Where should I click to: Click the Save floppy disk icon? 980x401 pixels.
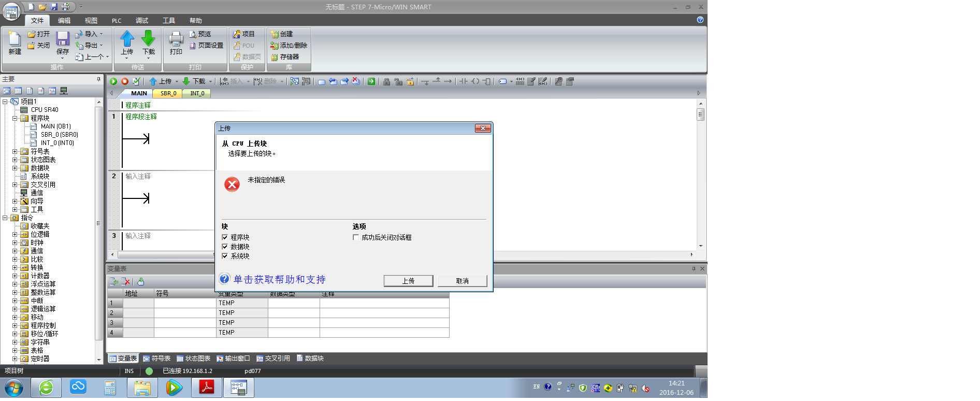coord(63,39)
